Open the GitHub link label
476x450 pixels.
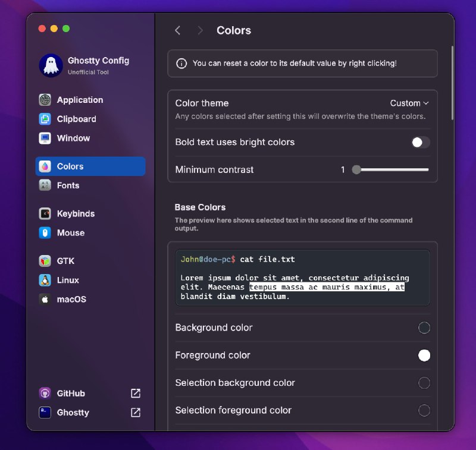71,394
